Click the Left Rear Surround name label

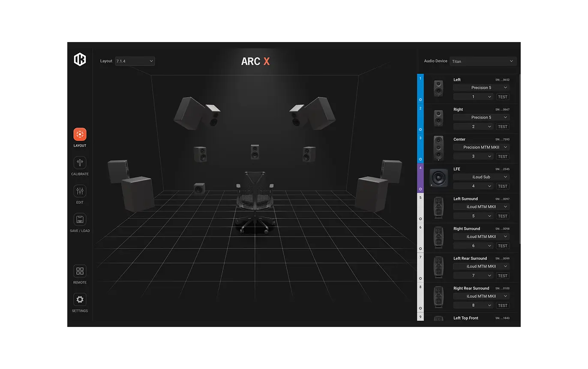point(470,258)
